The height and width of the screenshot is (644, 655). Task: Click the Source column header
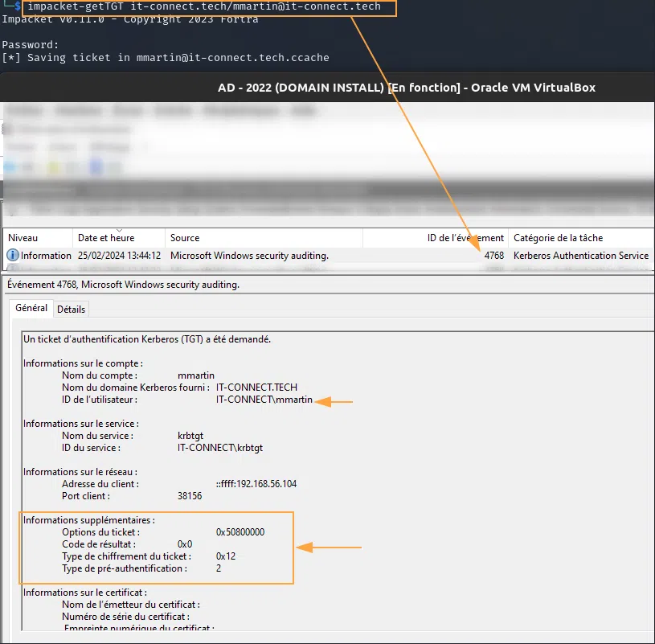(185, 238)
